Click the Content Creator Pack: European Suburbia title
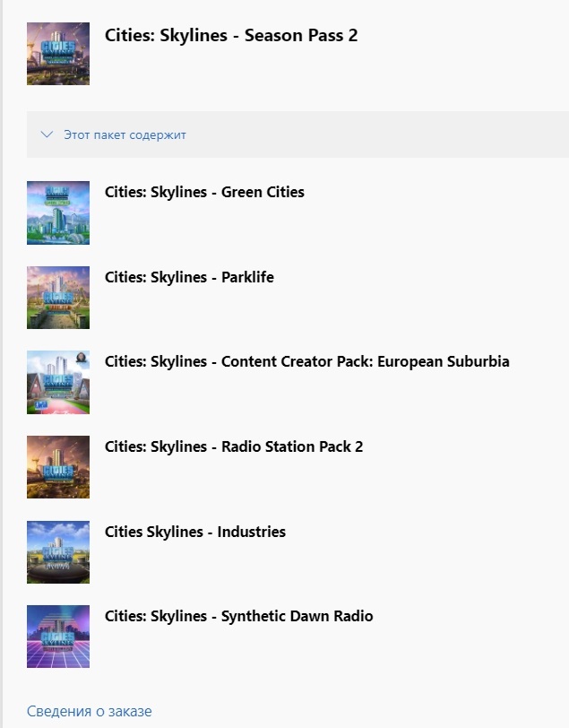Image resolution: width=569 pixels, height=728 pixels. [306, 361]
